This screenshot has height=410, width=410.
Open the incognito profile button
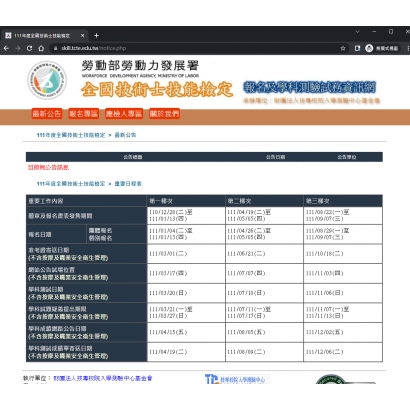click(x=382, y=48)
